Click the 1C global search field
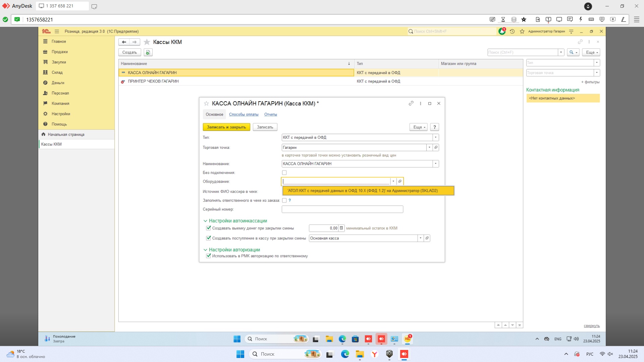 pos(452,31)
